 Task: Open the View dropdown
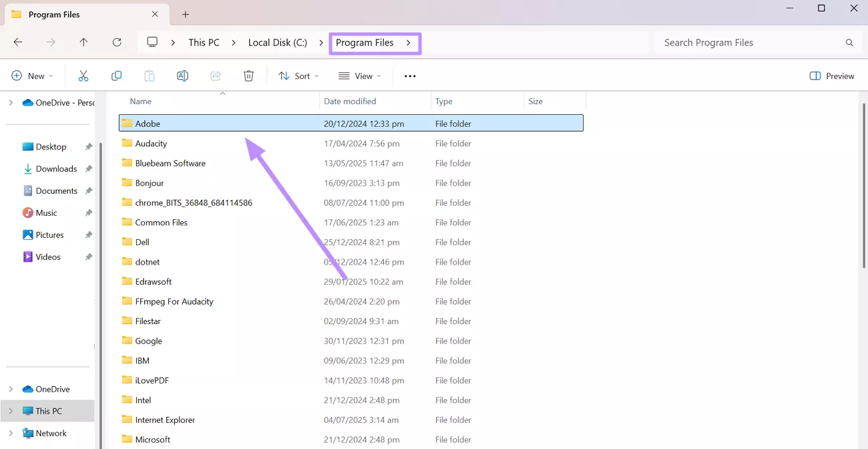click(x=359, y=76)
